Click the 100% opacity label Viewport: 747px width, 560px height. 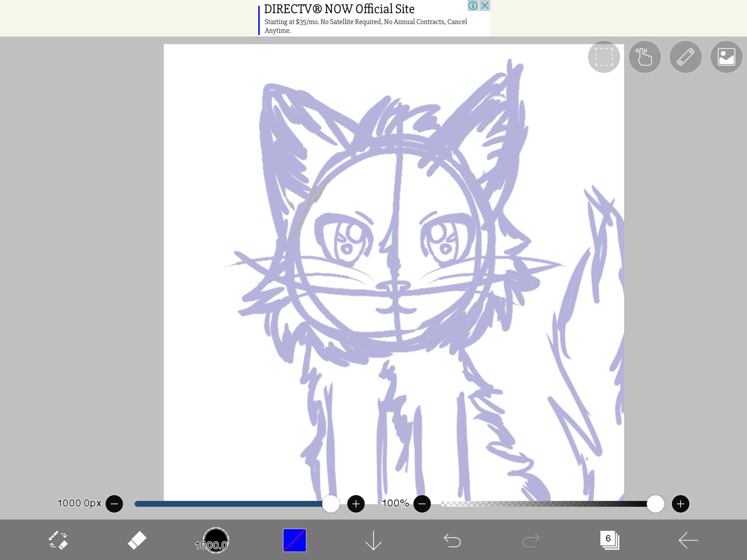[396, 503]
